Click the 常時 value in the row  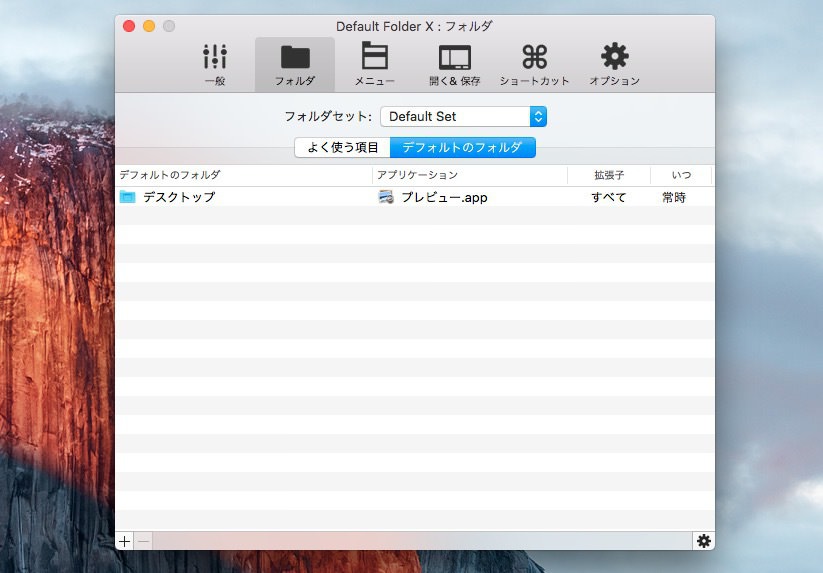674,197
